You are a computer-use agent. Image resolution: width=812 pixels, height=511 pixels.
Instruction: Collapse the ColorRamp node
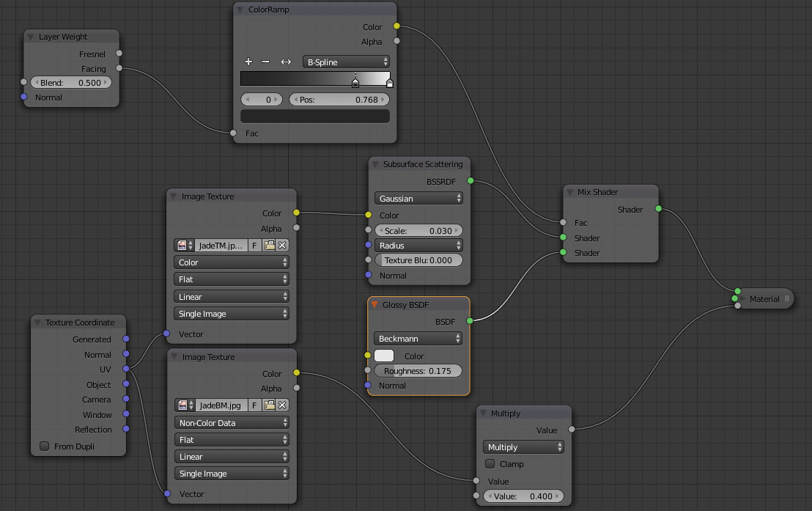point(240,10)
